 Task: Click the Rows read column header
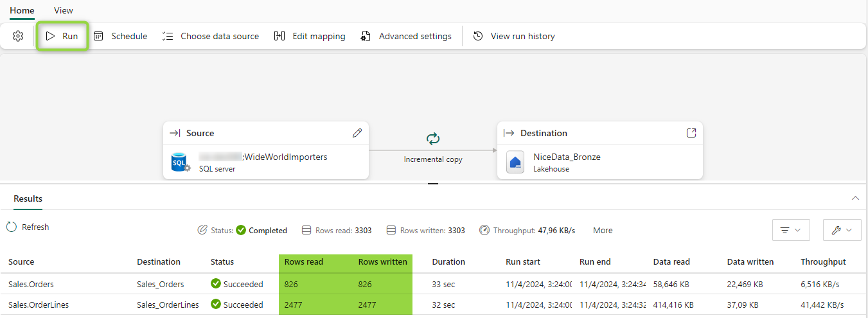pyautogui.click(x=304, y=261)
